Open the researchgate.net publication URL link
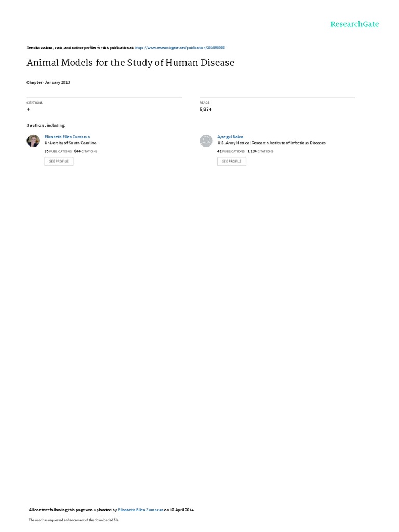The image size is (399, 532). pyautogui.click(x=180, y=48)
